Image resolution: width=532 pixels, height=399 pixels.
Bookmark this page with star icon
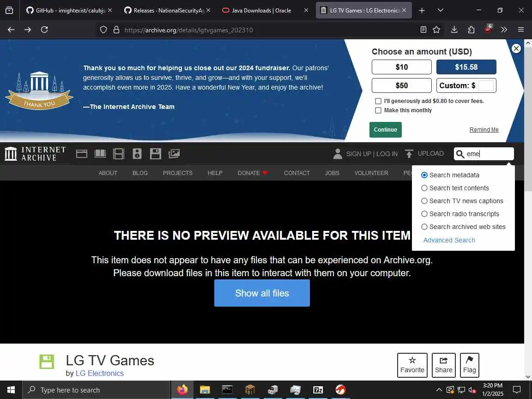[436, 30]
